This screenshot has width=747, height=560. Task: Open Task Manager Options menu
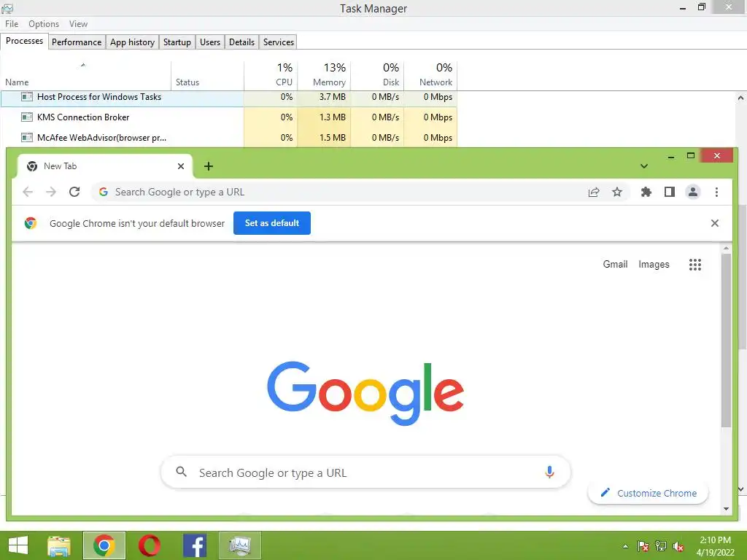(44, 24)
